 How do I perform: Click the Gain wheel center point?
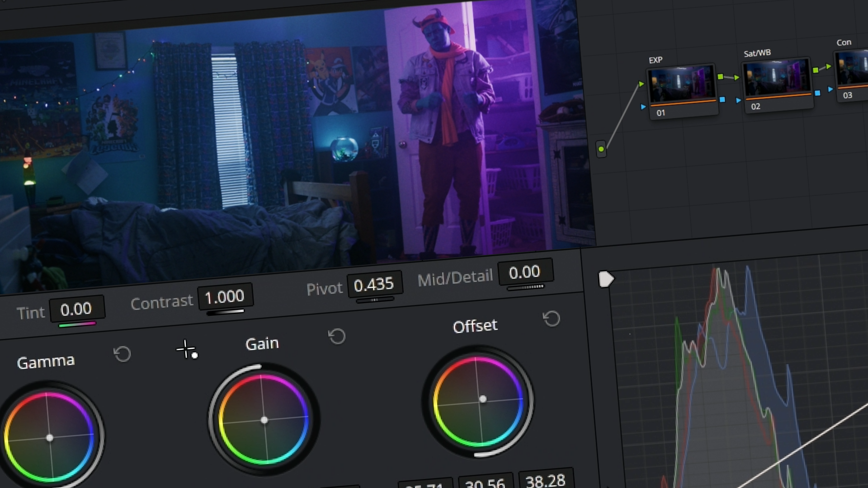coord(264,420)
